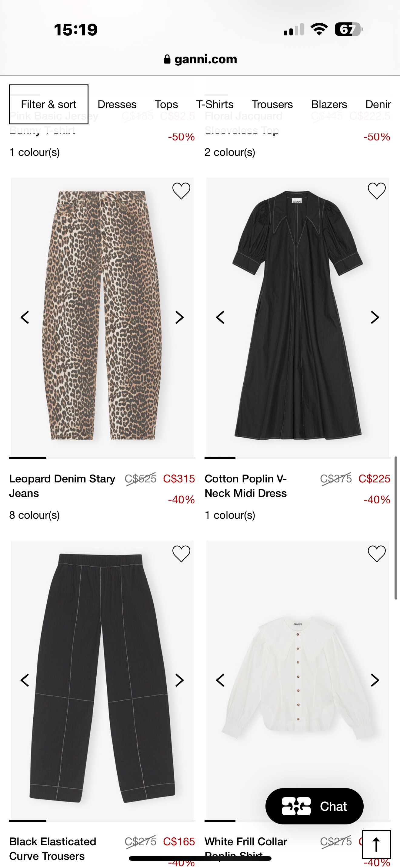Screen dimensions: 400x868
Task: Open the Filter & sort panel
Action: click(48, 104)
